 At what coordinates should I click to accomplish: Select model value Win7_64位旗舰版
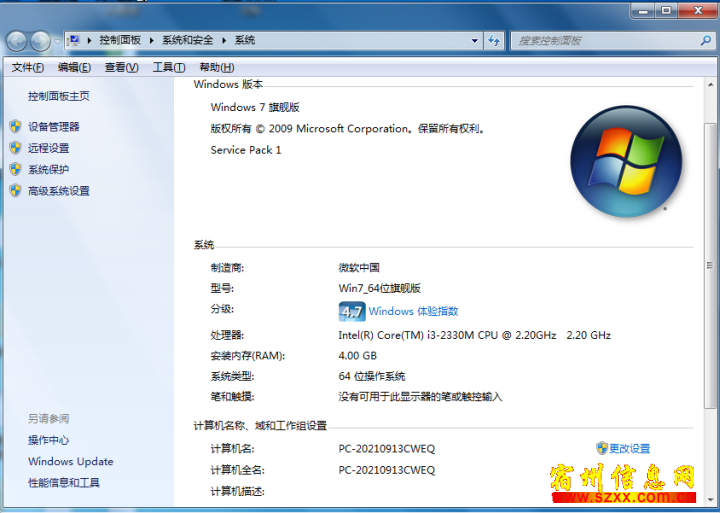380,288
